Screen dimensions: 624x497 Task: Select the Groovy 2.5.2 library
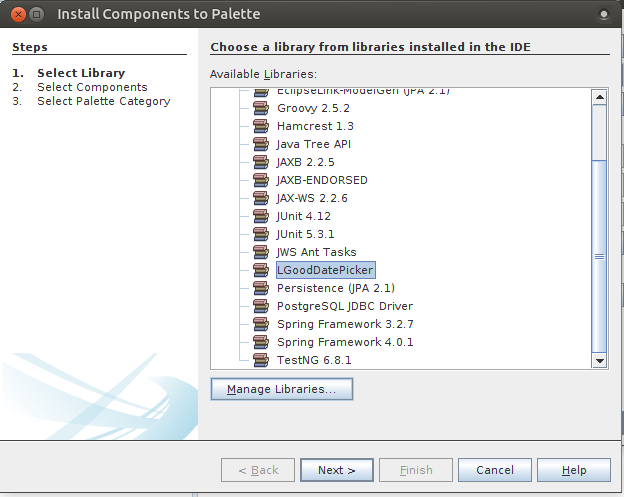(x=313, y=108)
